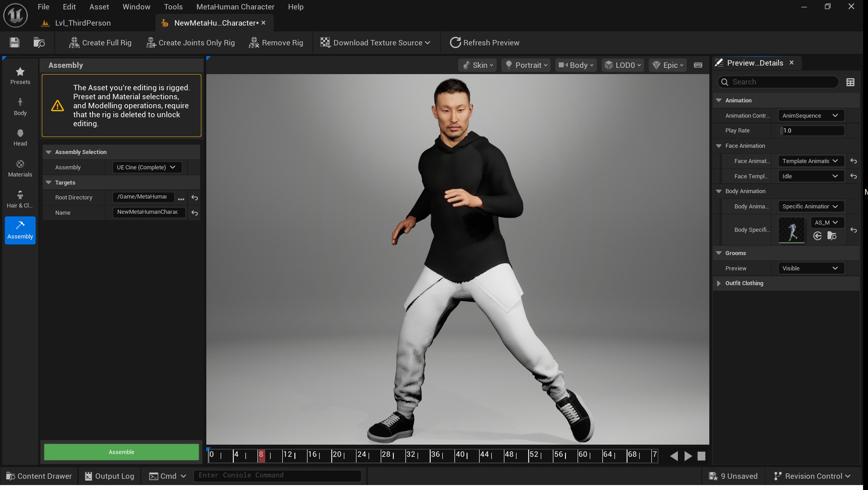Open the Skin view mode dropdown
This screenshot has width=868, height=490.
point(478,65)
